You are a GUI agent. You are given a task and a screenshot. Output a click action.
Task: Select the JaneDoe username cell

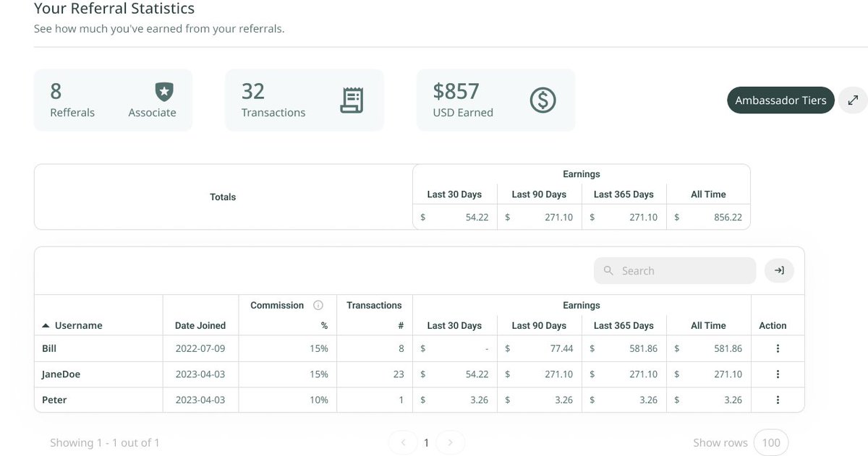[x=98, y=374]
